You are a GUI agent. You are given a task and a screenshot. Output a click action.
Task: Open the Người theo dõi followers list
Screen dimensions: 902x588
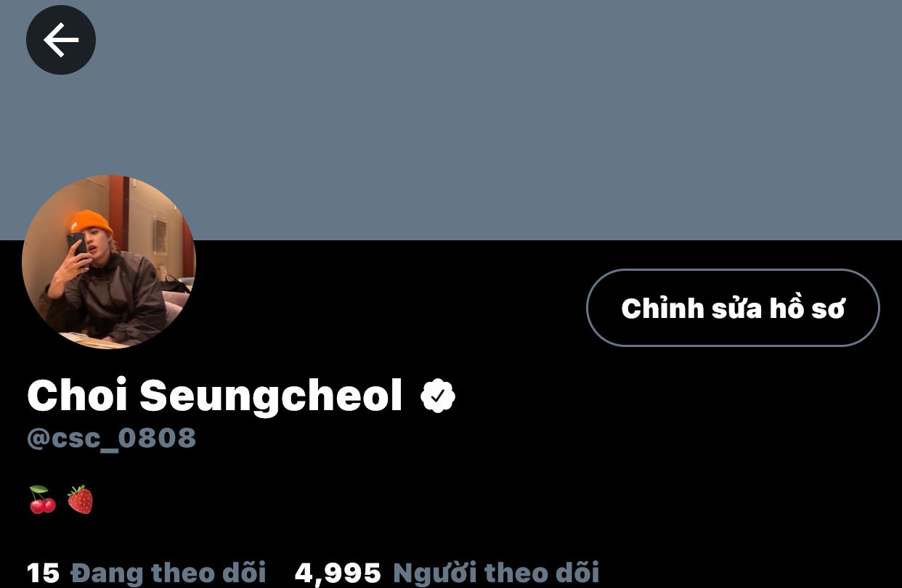[496, 573]
